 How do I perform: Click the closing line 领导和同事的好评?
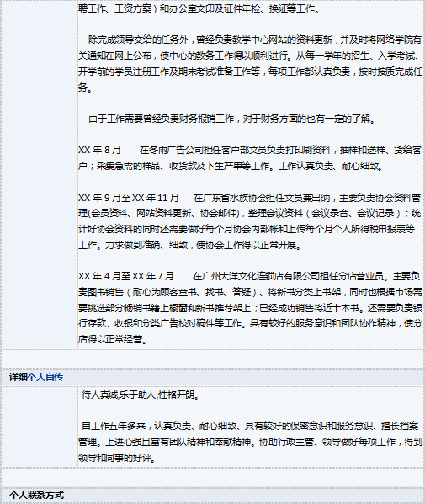click(x=117, y=458)
